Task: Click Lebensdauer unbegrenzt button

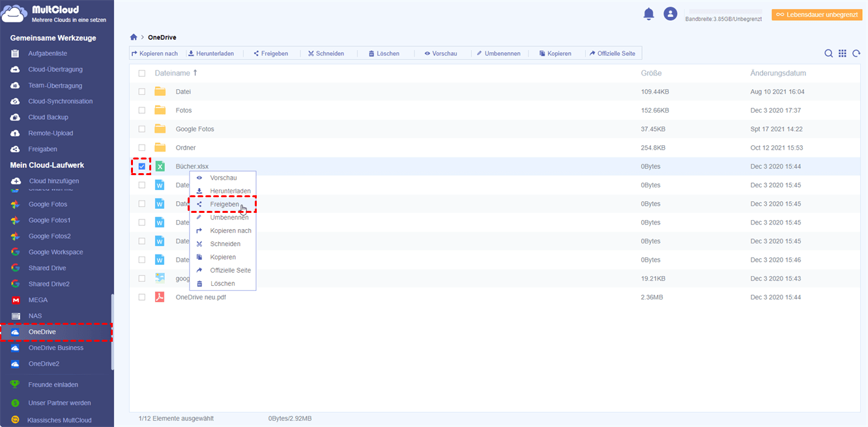Action: pos(817,14)
